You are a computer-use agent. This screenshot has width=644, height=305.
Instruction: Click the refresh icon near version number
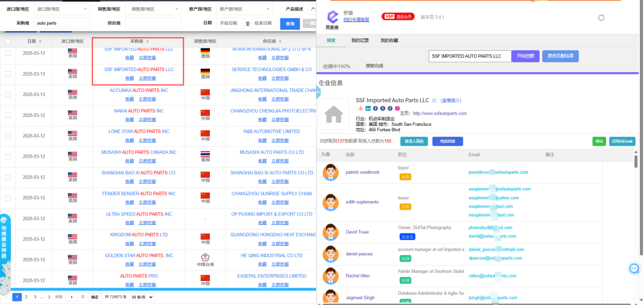click(x=601, y=17)
